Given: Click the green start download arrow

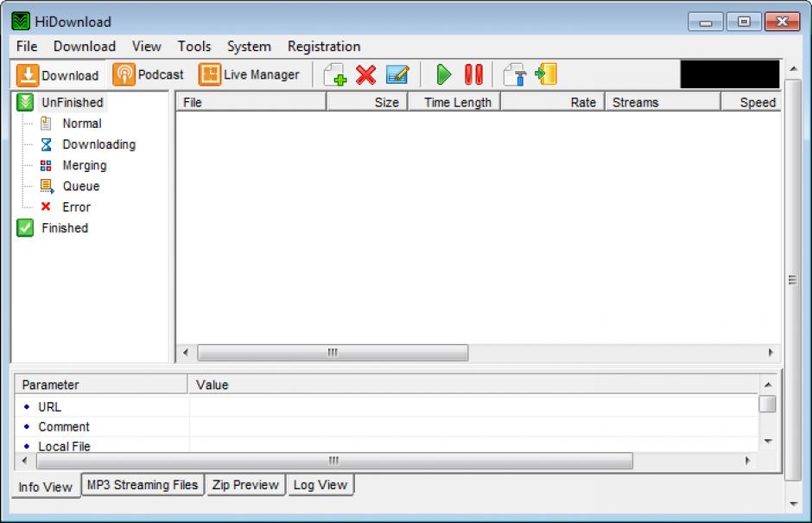Looking at the screenshot, I should pyautogui.click(x=443, y=74).
